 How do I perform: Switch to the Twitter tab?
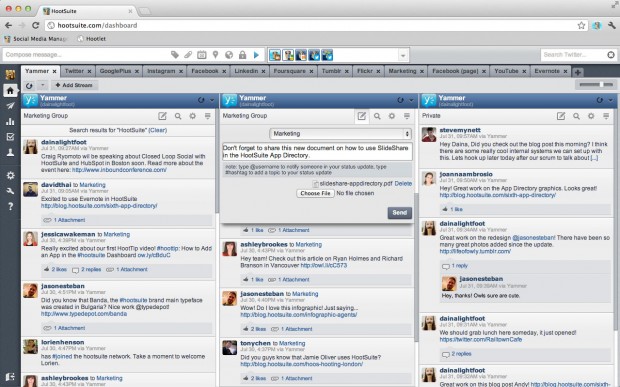(78, 71)
